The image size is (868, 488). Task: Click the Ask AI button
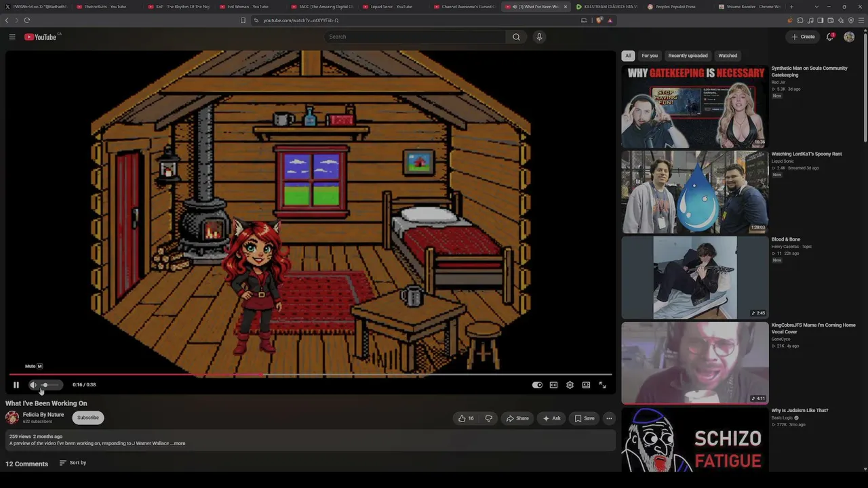552,418
